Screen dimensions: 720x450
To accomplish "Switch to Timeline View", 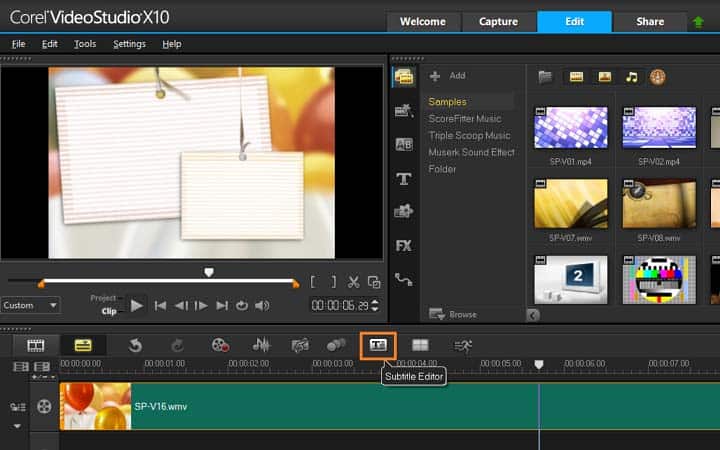I will pyautogui.click(x=83, y=345).
